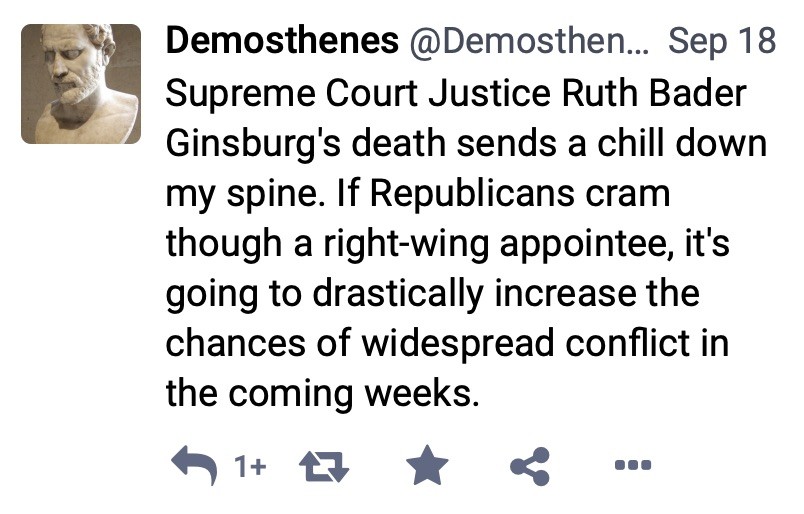Click the text 'my spine. If Republicans cram'
This screenshot has height=514, width=804.
(418, 195)
